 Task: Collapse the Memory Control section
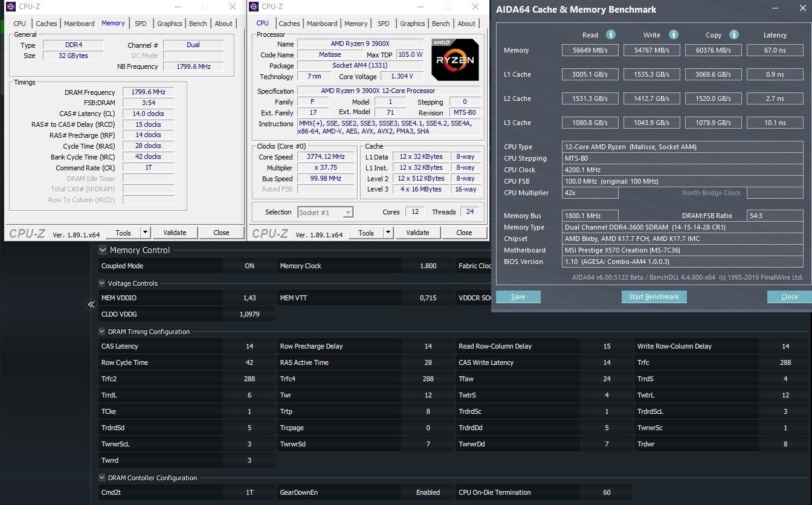[103, 250]
